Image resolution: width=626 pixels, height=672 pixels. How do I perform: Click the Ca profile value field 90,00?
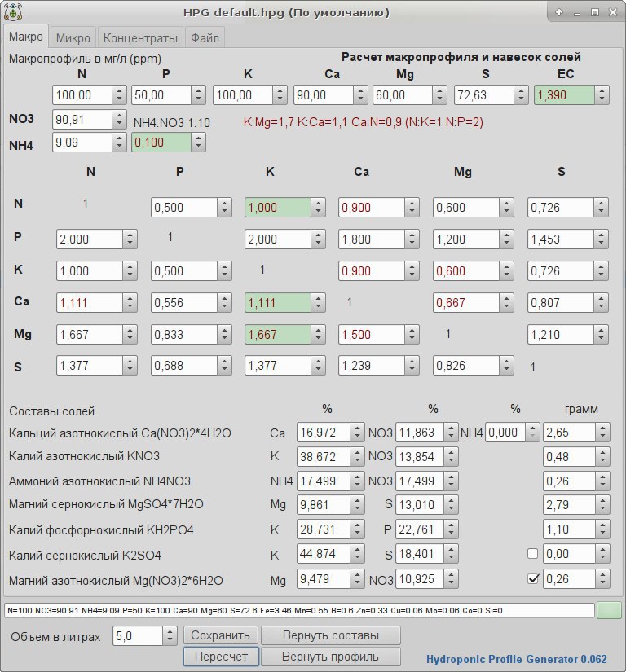[324, 94]
